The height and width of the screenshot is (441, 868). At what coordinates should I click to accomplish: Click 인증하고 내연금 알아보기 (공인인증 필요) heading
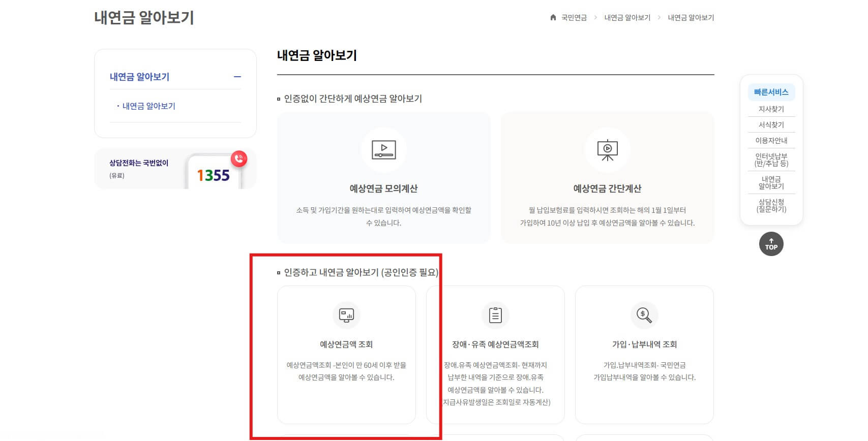point(361,273)
